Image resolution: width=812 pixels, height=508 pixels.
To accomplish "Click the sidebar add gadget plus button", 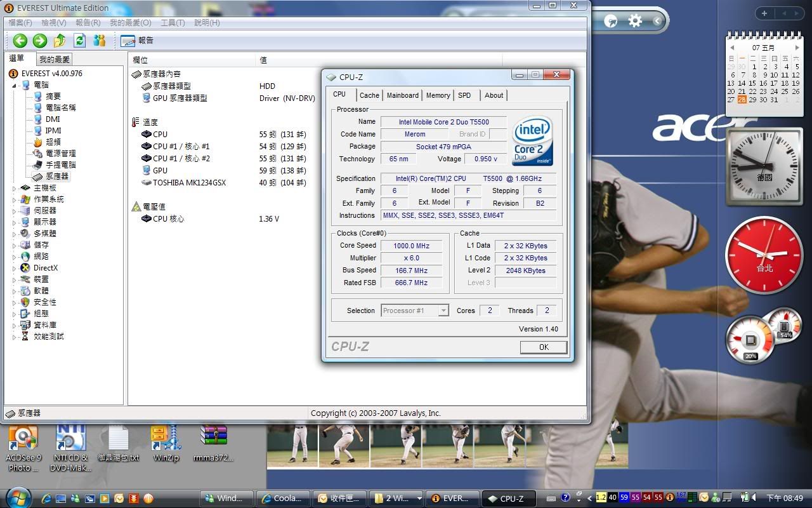I will tap(764, 13).
